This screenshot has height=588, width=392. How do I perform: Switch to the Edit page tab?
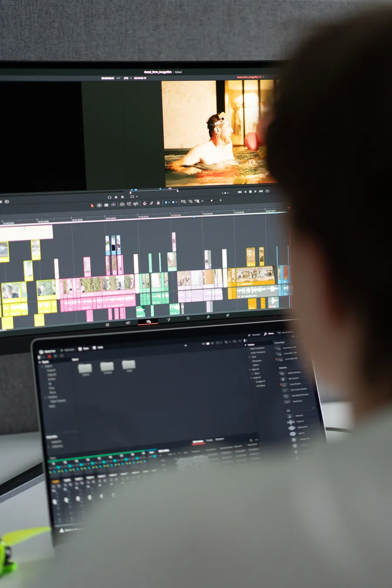pos(148,321)
